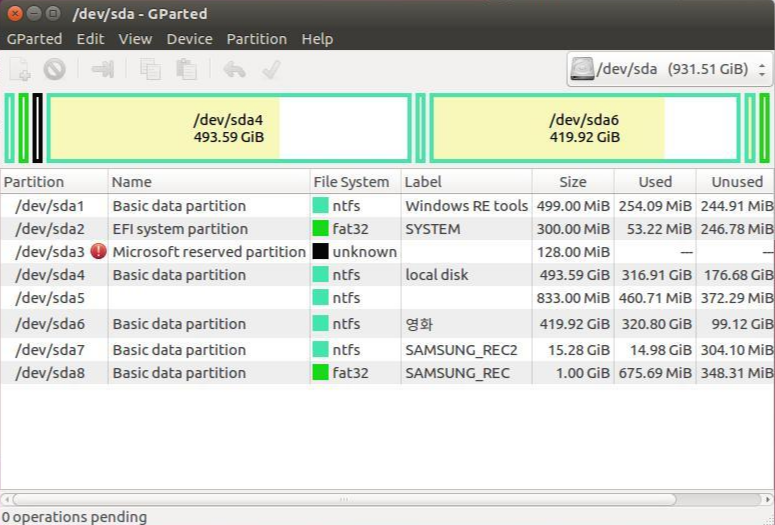
Task: Click the 'SYSTEM' label cell
Action: 432,229
